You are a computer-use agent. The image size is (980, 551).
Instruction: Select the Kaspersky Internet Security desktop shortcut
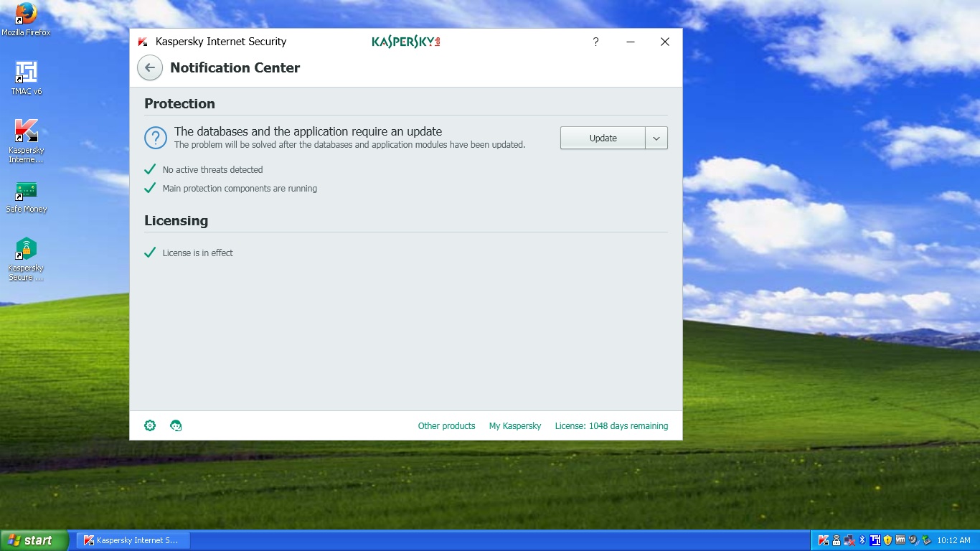pos(27,141)
